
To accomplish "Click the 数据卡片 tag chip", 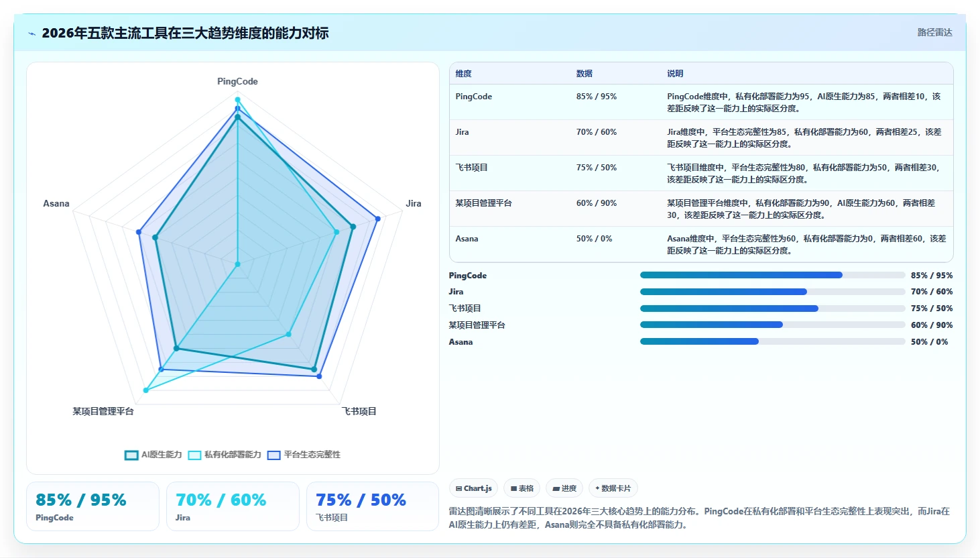I will point(613,488).
